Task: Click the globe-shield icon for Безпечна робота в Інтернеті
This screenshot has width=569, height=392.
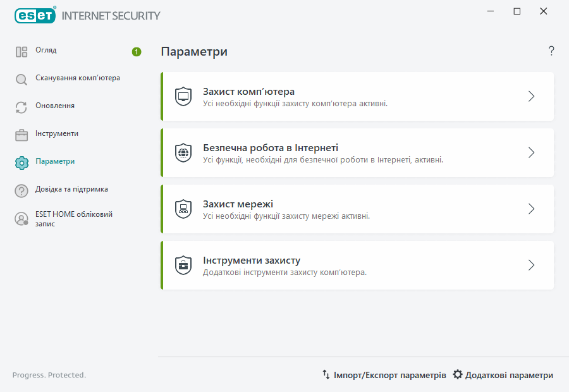Action: click(x=183, y=152)
